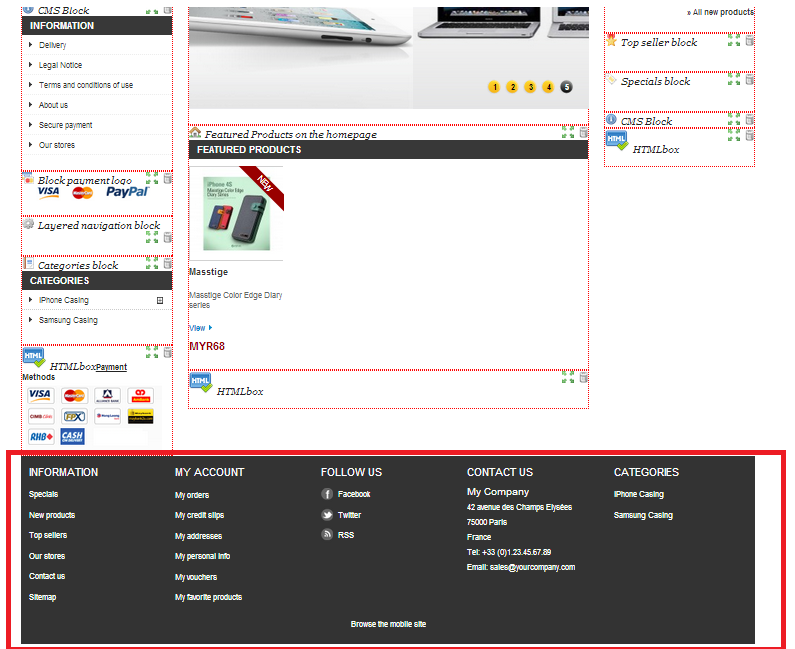Open the RSS feed icon in footer
Image resolution: width=795 pixels, height=649 pixels.
coord(327,534)
